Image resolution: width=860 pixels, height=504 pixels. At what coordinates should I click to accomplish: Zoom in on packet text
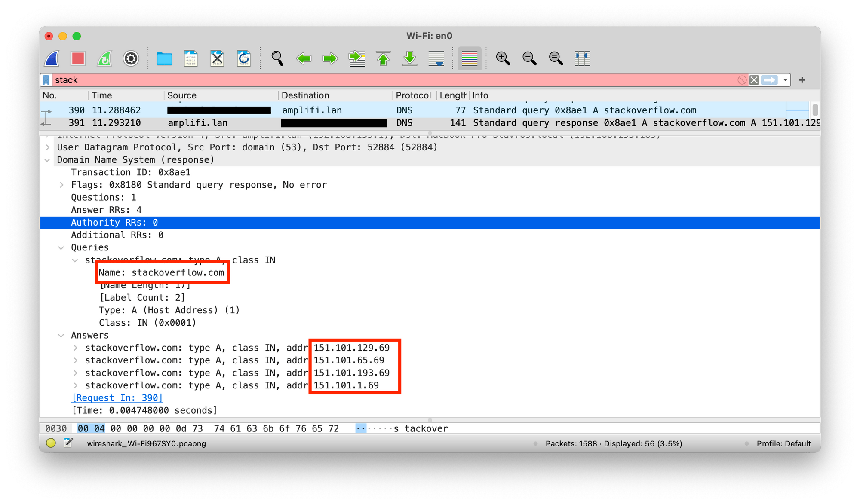coord(503,58)
